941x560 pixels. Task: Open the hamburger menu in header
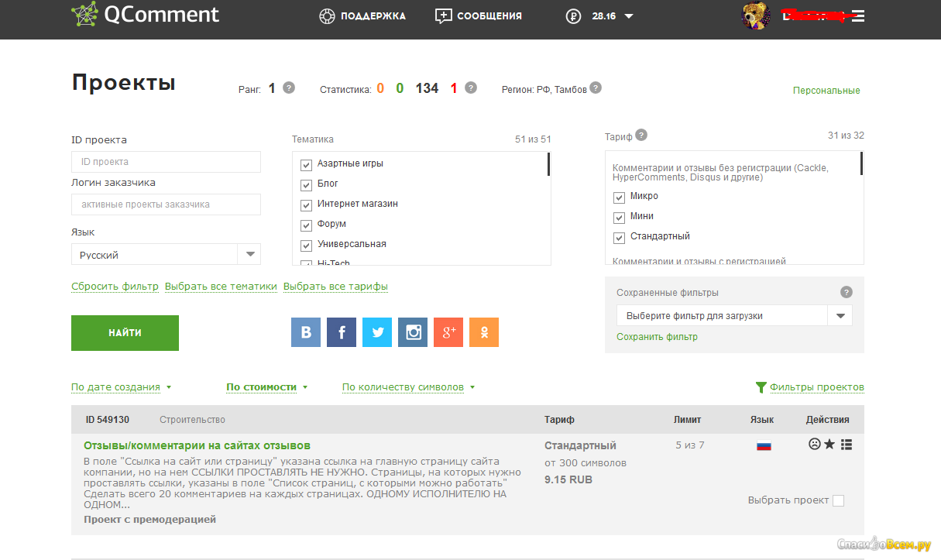[x=857, y=15]
